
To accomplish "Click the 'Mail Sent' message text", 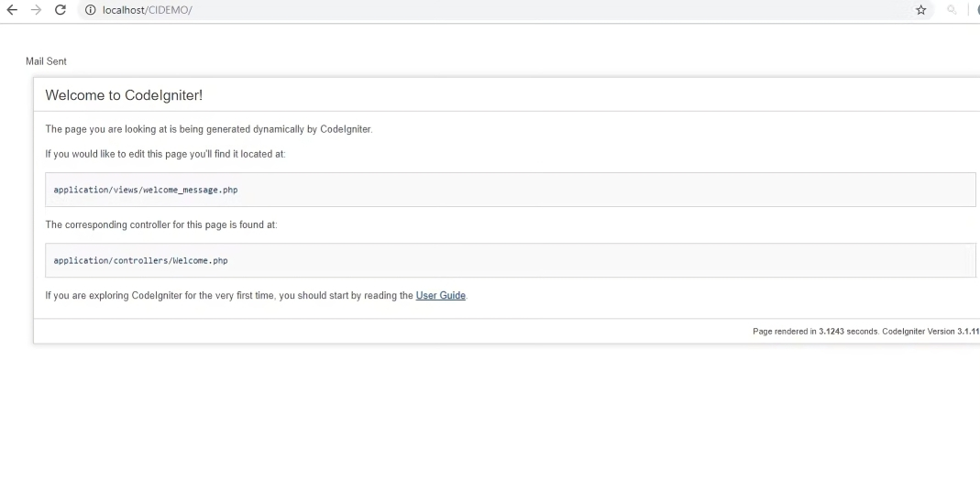I will tap(46, 61).
